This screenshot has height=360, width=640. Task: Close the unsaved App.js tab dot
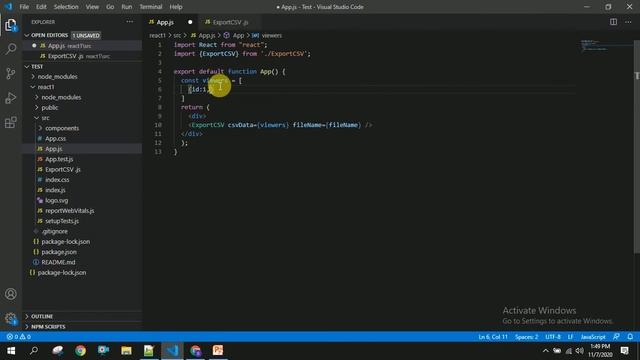click(190, 22)
